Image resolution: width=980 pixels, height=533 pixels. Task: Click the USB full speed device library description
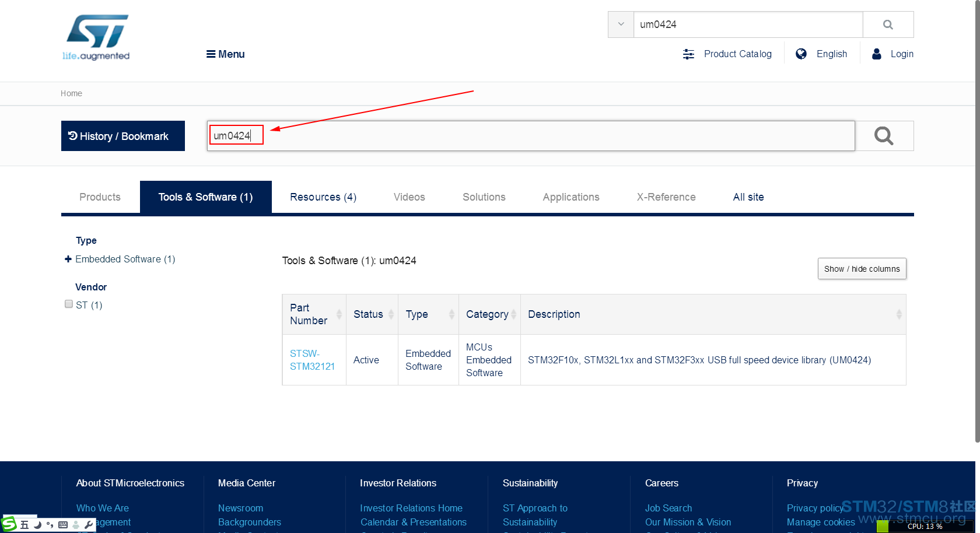click(699, 360)
